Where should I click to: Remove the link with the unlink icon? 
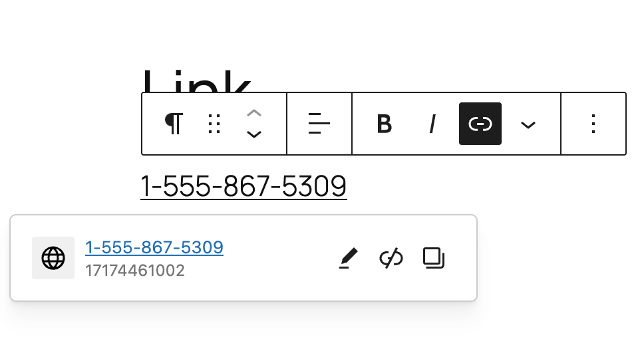pos(391,258)
